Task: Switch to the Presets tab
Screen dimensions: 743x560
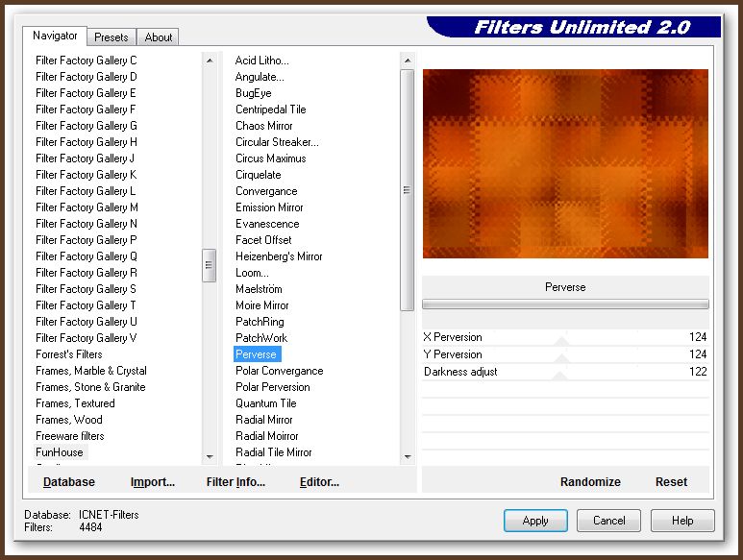Action: point(111,37)
